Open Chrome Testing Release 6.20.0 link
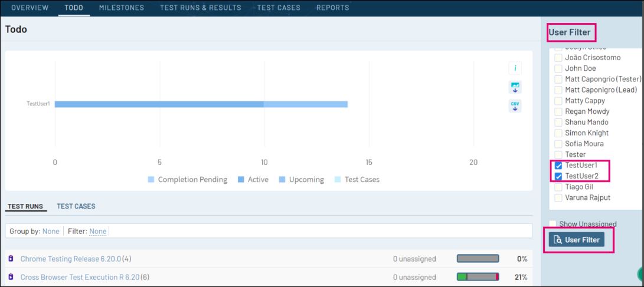 70,259
